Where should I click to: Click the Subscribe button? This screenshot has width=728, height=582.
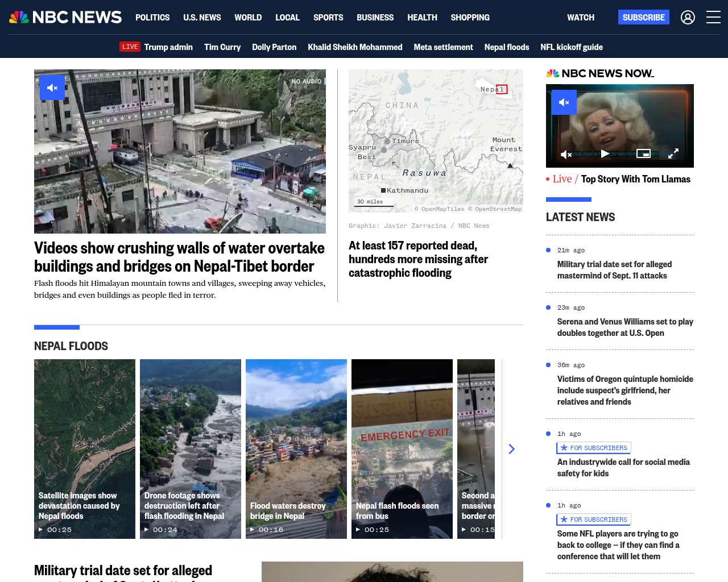pyautogui.click(x=644, y=17)
